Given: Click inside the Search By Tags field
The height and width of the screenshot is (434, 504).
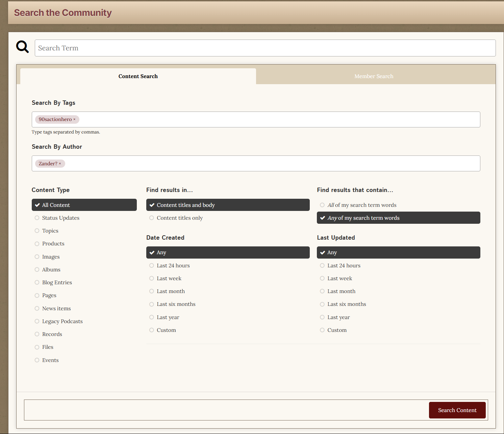Looking at the screenshot, I should (277, 120).
